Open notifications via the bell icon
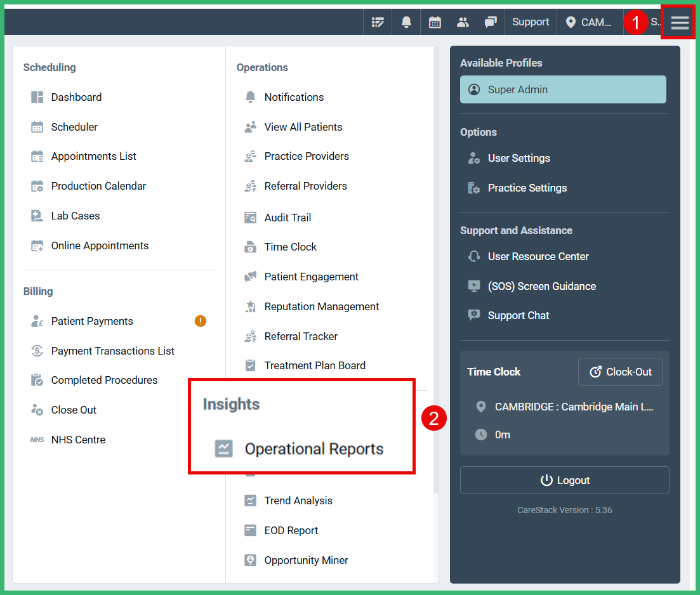Viewport: 700px width, 595px height. 406,22
